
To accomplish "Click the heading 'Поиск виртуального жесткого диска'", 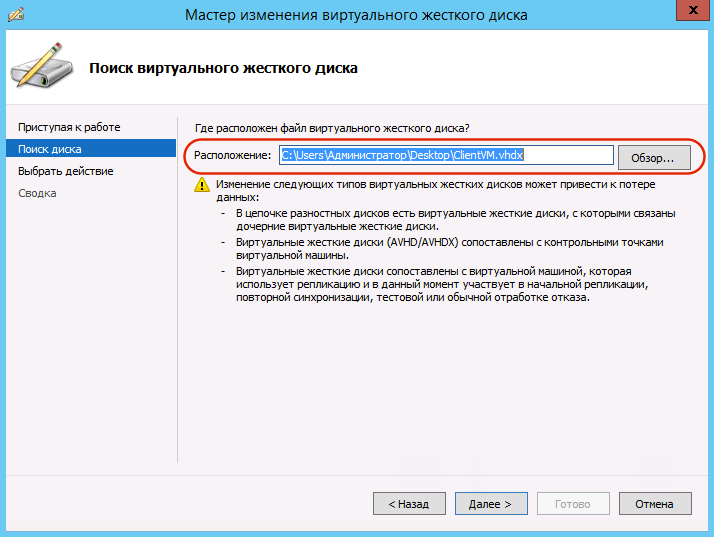I will coord(224,68).
